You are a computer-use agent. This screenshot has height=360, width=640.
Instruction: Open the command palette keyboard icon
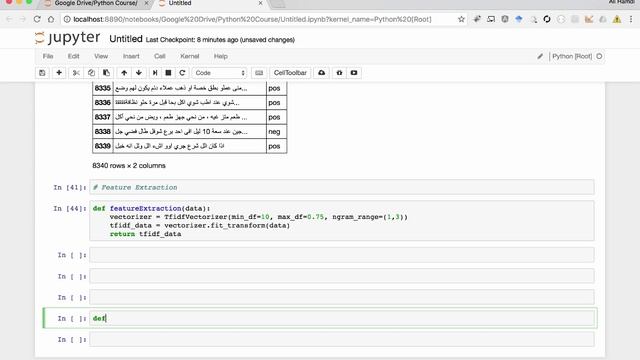coord(259,73)
